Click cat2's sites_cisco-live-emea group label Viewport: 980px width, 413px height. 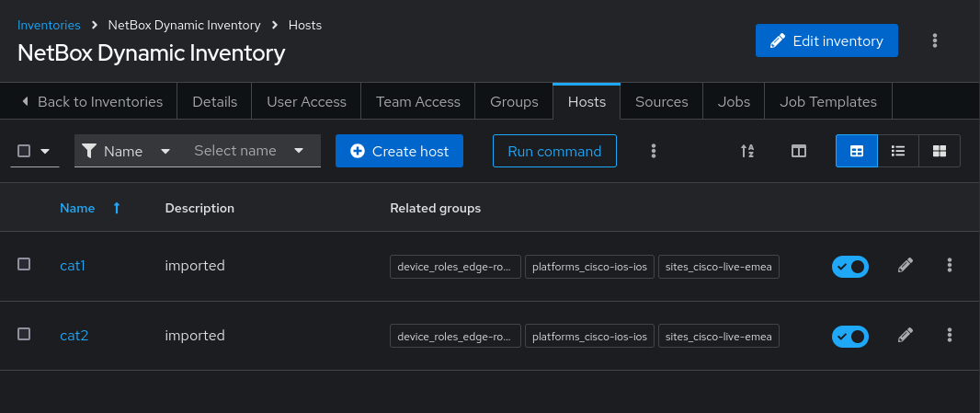tap(718, 337)
